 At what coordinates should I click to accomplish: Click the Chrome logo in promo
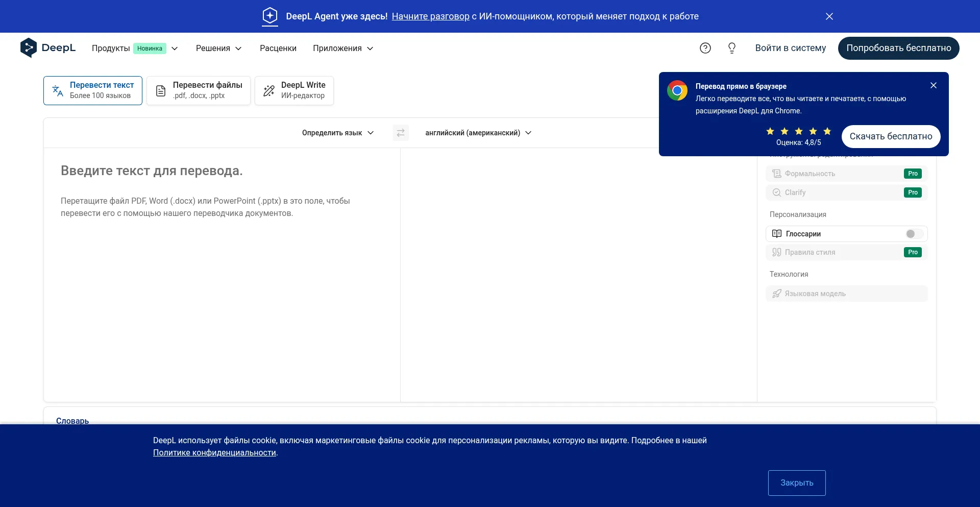(x=677, y=91)
